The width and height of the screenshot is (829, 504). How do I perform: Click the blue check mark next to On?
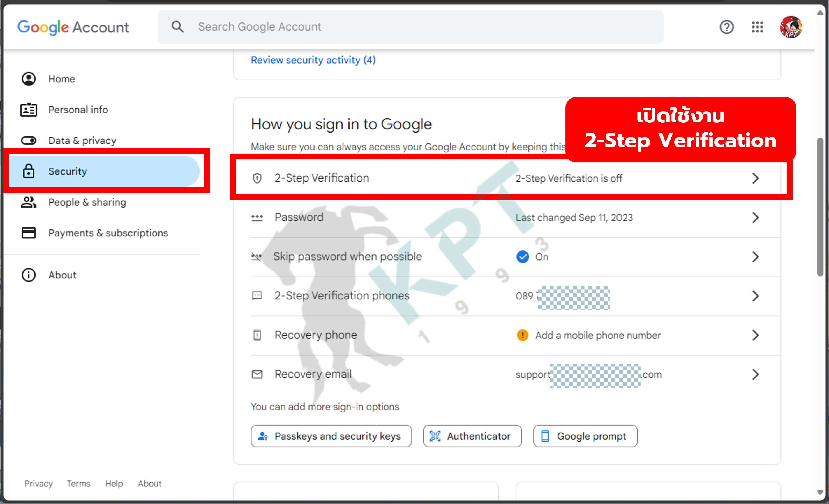click(x=523, y=257)
